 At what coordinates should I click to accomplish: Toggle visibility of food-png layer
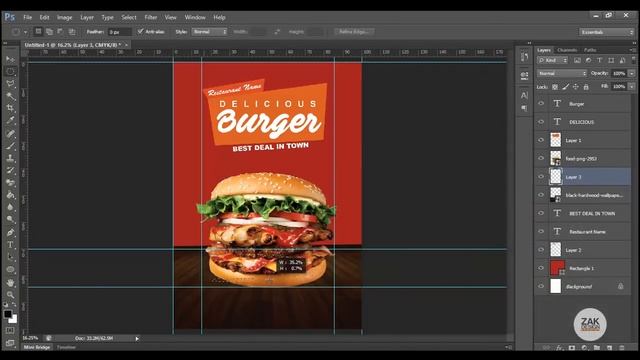point(541,158)
